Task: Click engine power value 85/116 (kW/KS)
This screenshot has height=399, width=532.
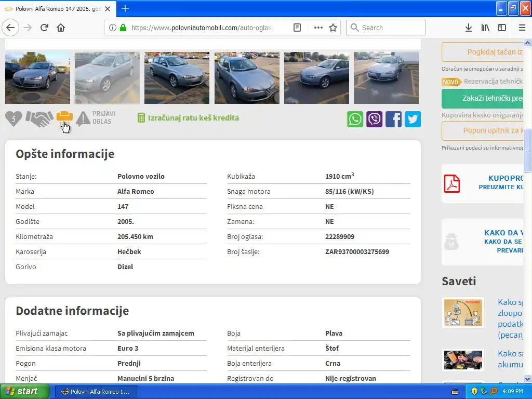Action: 350,191
